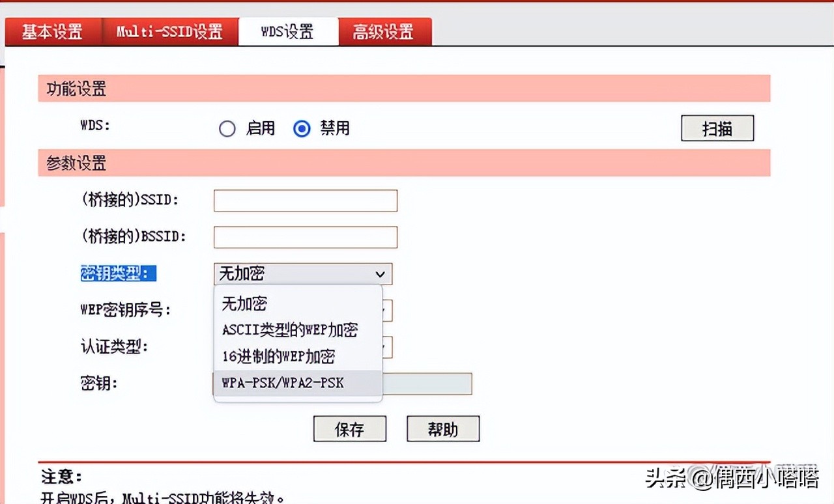834x504 pixels.
Task: Choose WPA-PSK/WPA2-PSK encryption option
Action: click(283, 384)
